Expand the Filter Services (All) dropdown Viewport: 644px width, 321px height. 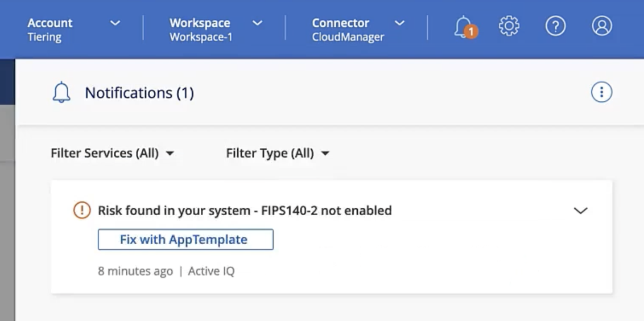[x=112, y=153]
